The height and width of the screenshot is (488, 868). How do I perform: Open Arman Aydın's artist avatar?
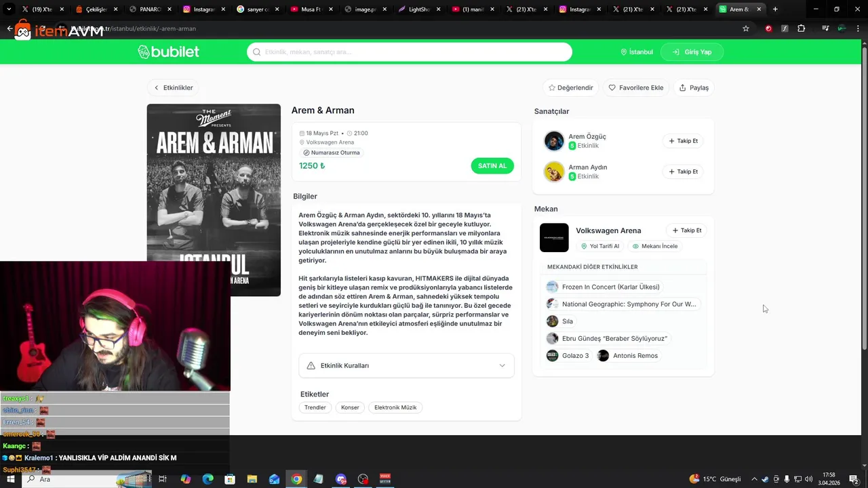[554, 171]
